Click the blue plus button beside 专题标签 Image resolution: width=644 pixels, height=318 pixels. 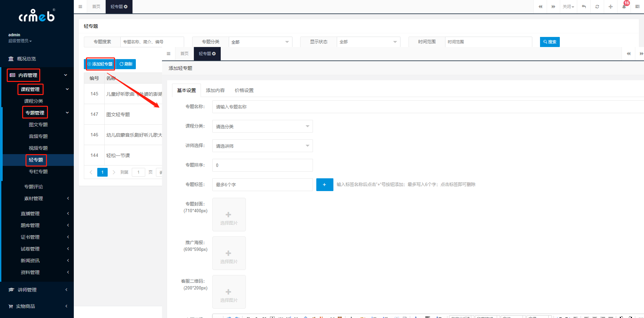pos(324,185)
